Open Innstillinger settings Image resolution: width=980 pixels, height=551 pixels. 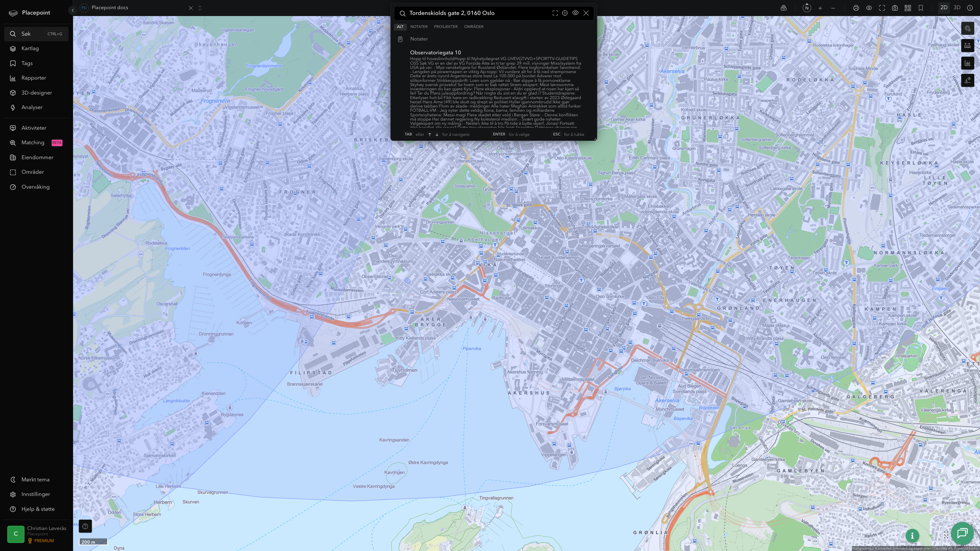coord(36,494)
